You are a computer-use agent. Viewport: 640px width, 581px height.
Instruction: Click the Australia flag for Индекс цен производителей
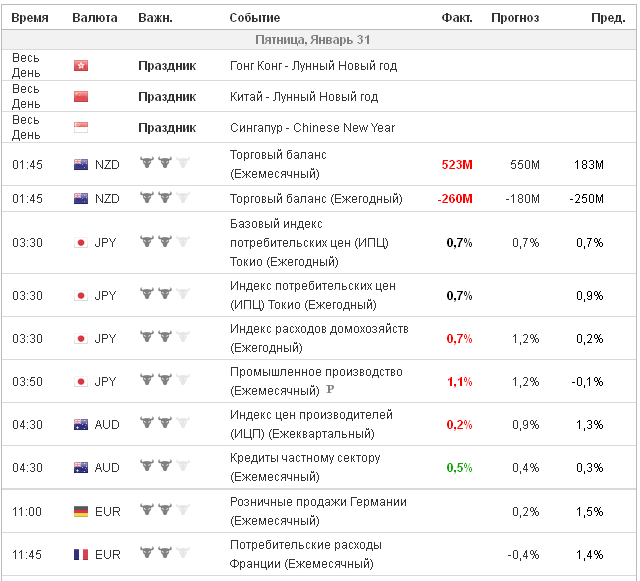81,424
